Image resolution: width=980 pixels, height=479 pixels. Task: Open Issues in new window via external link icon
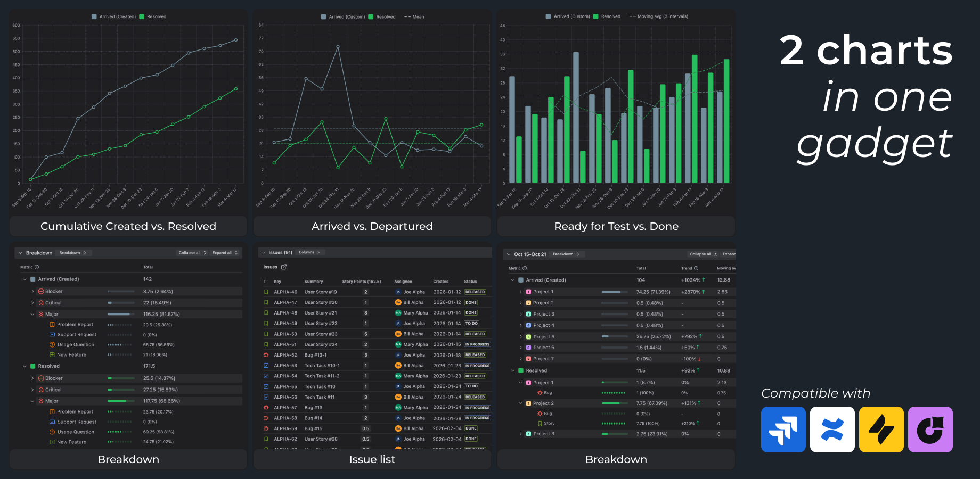[285, 267]
